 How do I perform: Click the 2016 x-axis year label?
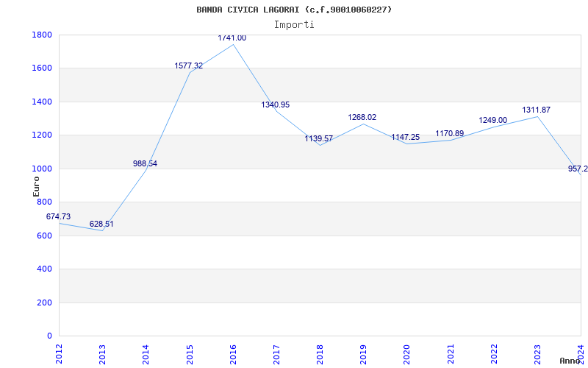click(233, 355)
